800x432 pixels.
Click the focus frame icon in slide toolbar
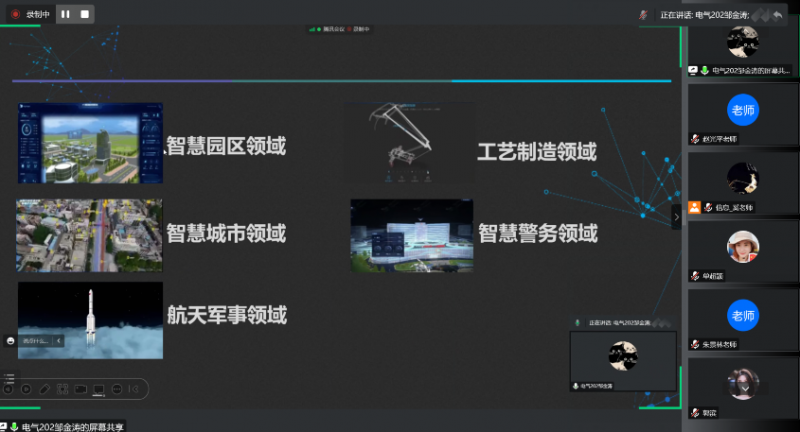coord(62,389)
